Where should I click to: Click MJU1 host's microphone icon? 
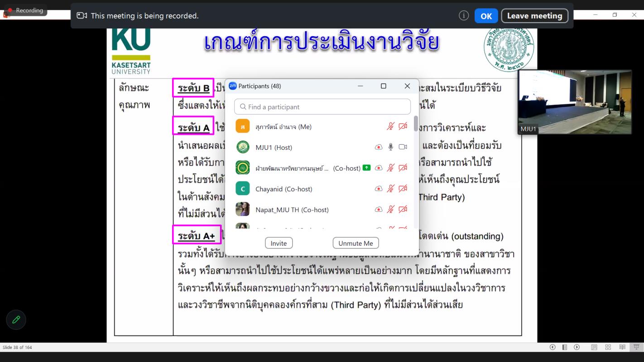(x=390, y=147)
